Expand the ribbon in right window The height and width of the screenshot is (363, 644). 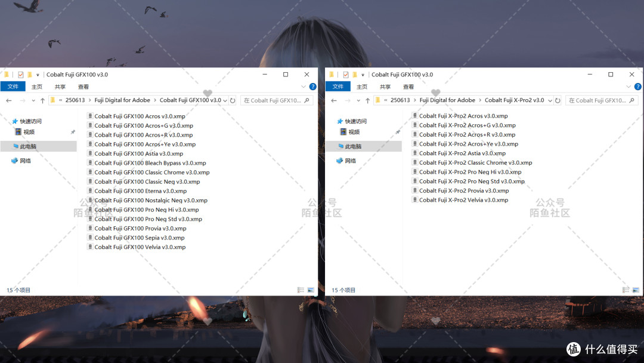(628, 87)
